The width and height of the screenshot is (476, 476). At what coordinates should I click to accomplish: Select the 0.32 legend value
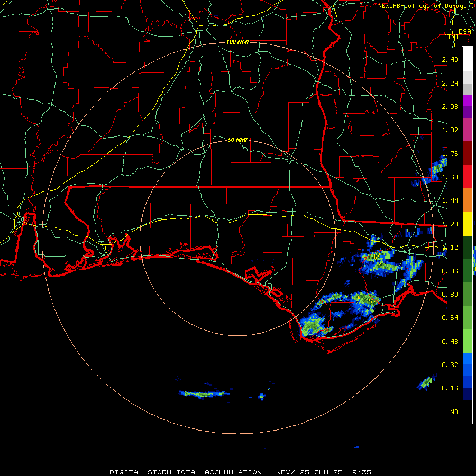[x=450, y=365]
